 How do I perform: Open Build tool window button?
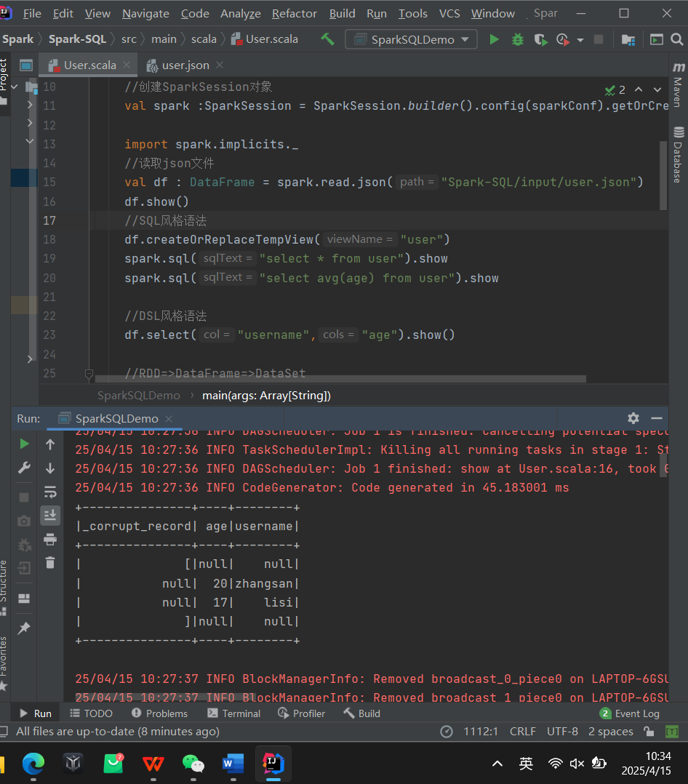pos(362,713)
